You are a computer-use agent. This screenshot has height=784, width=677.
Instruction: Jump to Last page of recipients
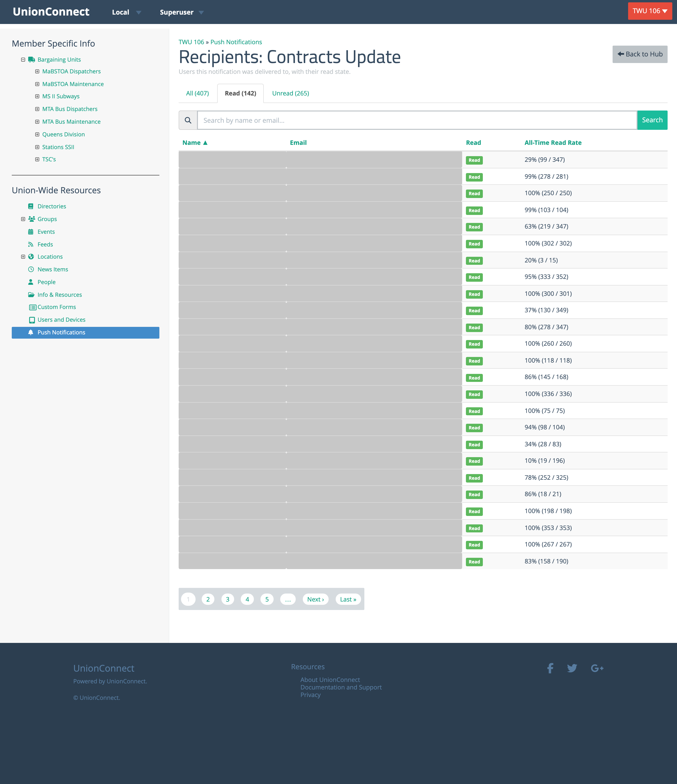coord(348,599)
